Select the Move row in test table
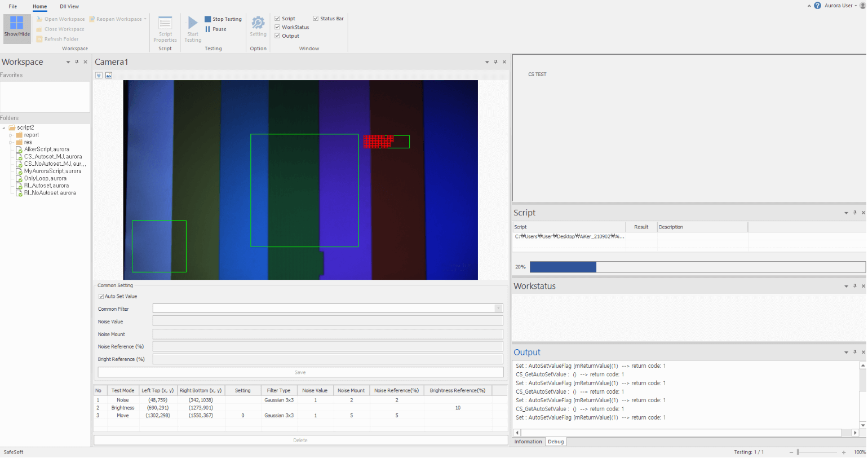Viewport: 868px width, 458px height. click(300, 415)
